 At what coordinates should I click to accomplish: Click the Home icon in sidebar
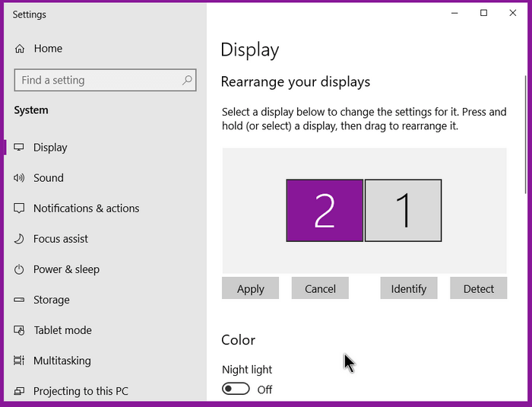pos(19,49)
